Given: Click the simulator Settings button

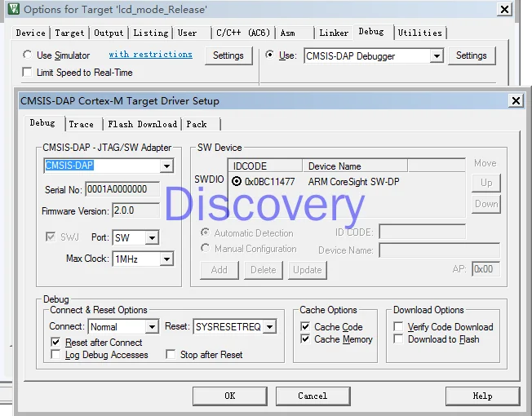Looking at the screenshot, I should point(228,55).
